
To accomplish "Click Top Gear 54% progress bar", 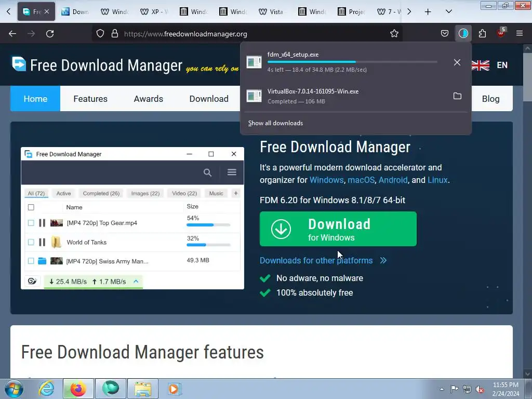I will click(208, 225).
